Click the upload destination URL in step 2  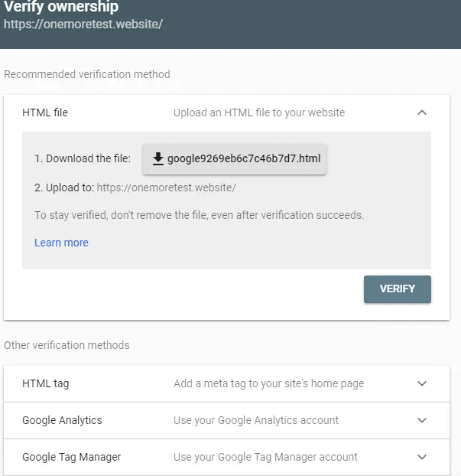click(166, 187)
